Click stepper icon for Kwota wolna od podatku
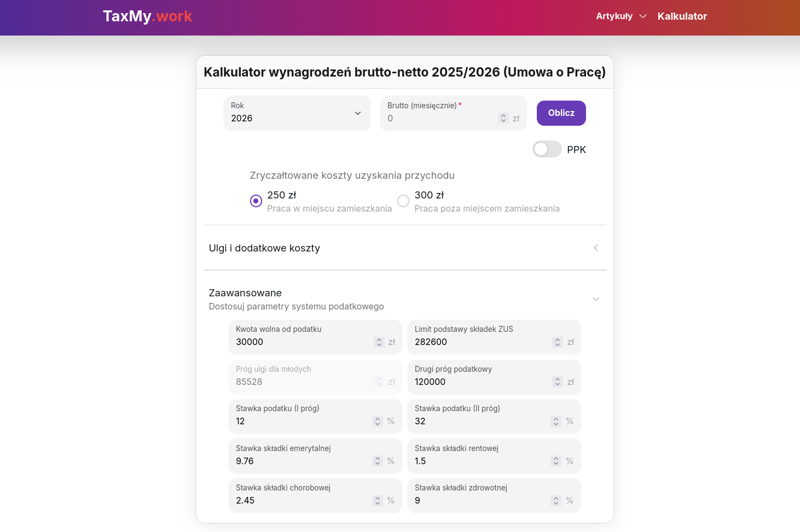The image size is (800, 532). coord(379,342)
